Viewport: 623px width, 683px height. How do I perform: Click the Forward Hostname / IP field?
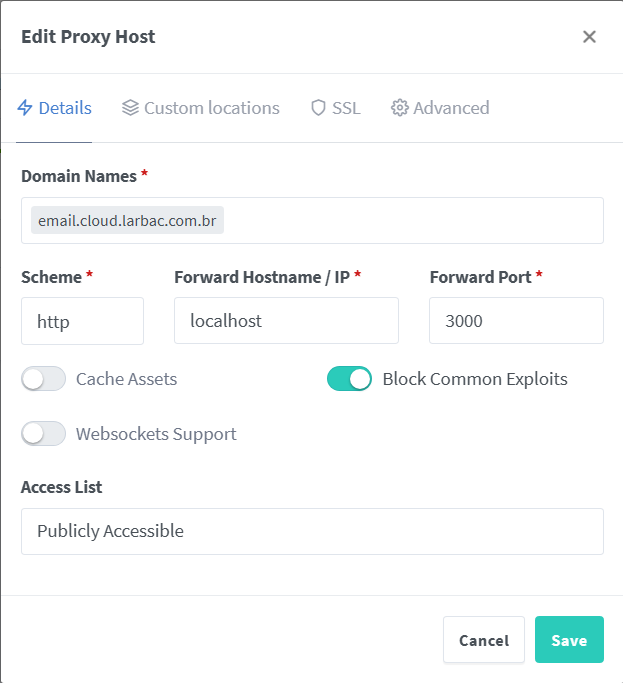286,321
